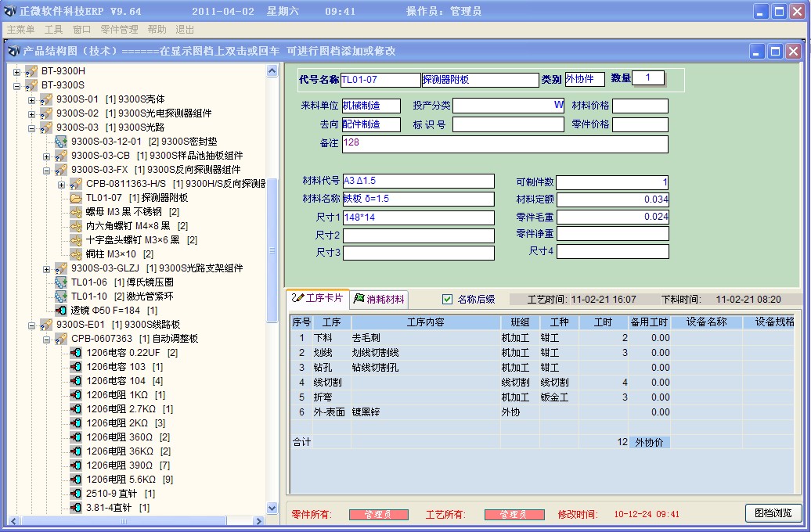Click the ERP logo in the title bar
The image size is (811, 532).
pyautogui.click(x=9, y=9)
